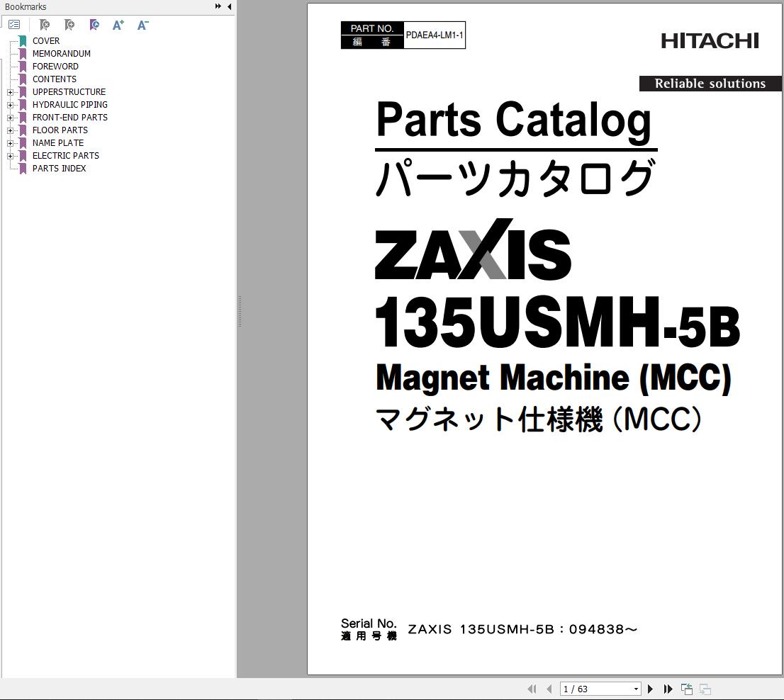The image size is (784, 700).
Task: Click the delete bookmark icon
Action: [x=44, y=25]
